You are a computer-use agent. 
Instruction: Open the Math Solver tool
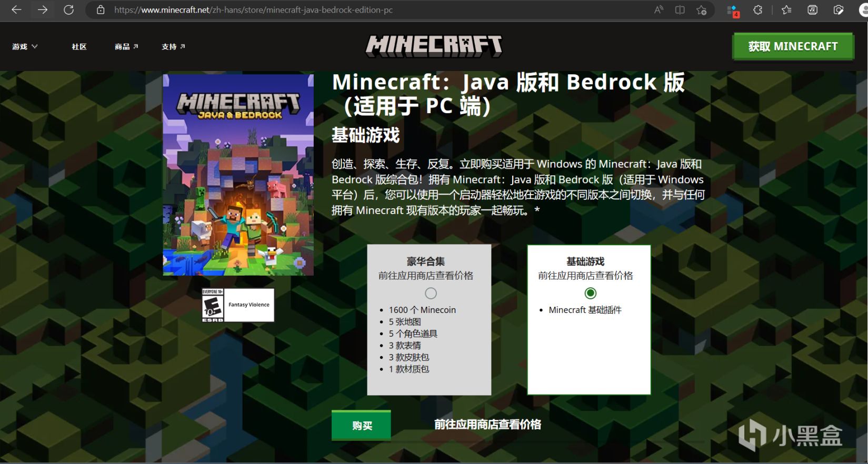pos(813,10)
